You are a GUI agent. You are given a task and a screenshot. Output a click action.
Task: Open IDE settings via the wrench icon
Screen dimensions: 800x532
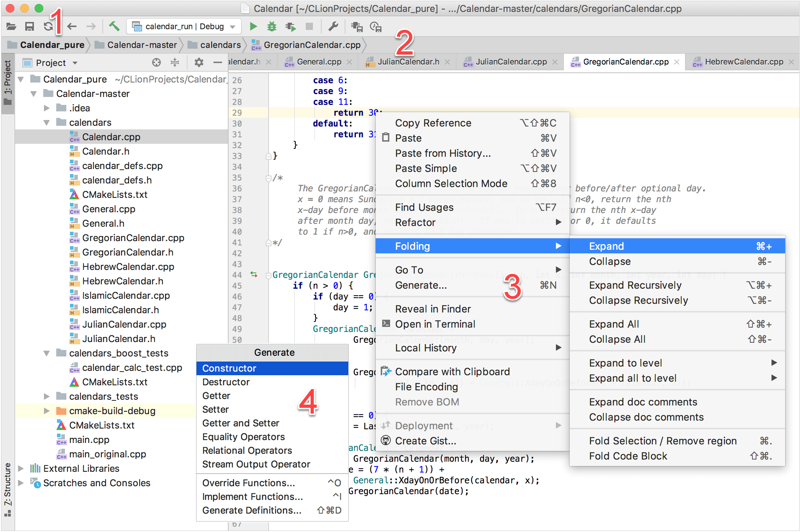pos(333,26)
